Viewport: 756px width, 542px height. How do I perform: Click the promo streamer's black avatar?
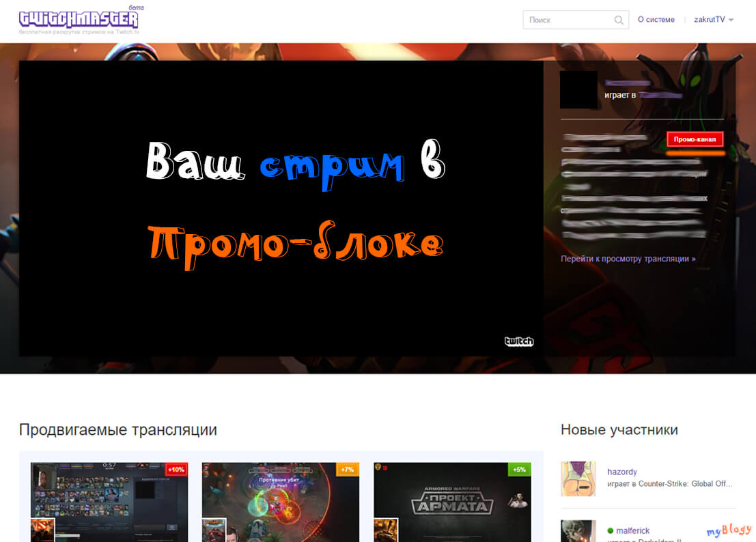tap(578, 90)
